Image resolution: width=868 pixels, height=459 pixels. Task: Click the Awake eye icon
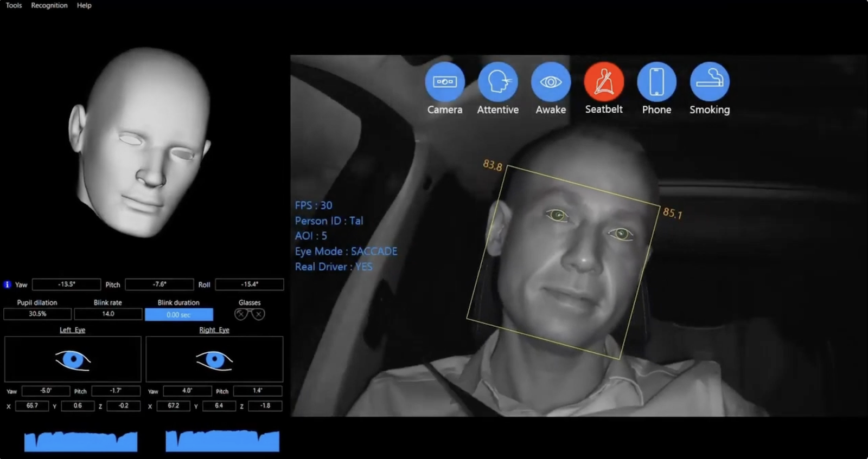[551, 82]
